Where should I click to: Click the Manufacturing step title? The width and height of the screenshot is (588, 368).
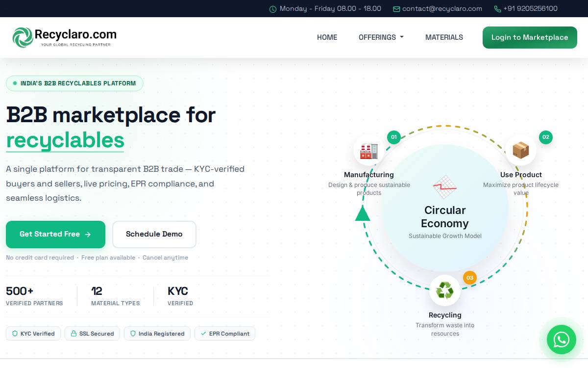click(369, 175)
